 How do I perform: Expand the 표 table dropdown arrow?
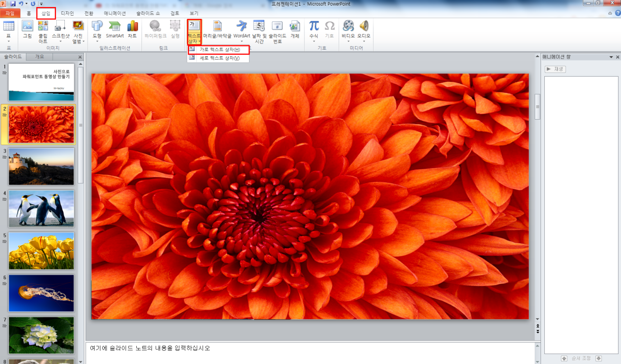point(9,42)
